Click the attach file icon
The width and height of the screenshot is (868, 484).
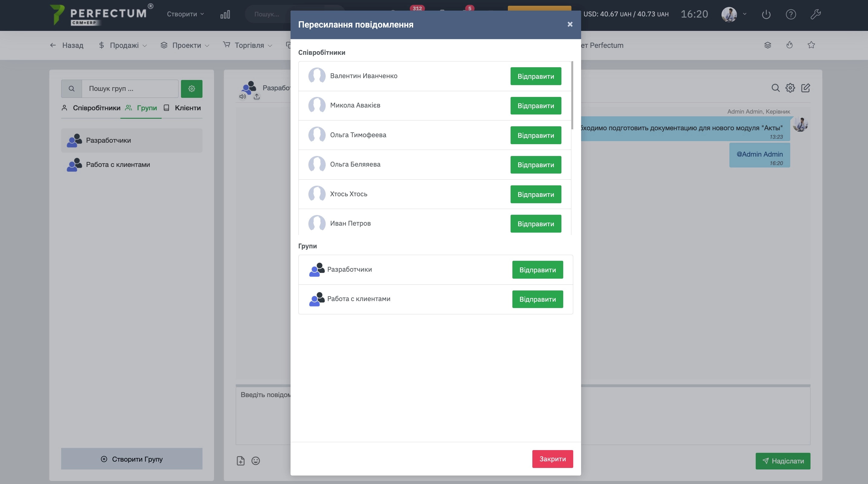[x=241, y=461]
